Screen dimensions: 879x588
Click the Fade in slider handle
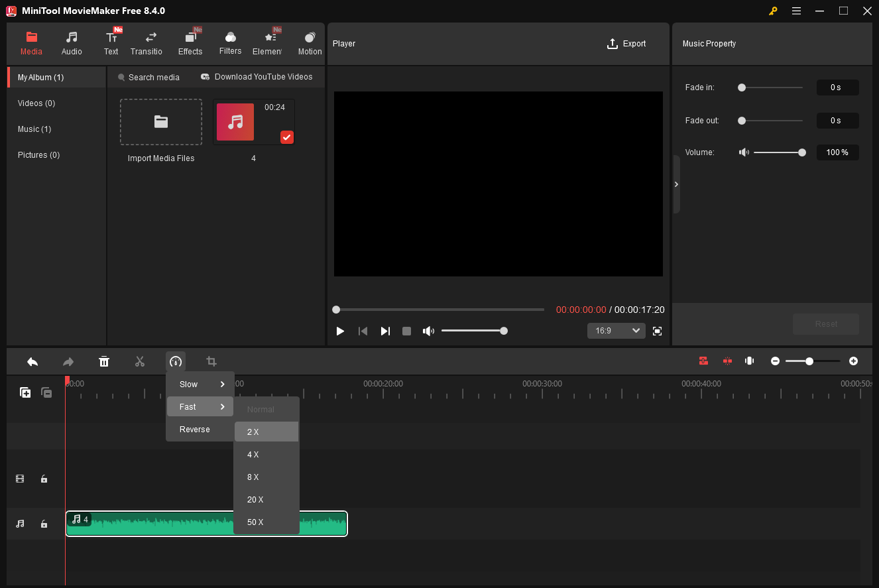click(742, 87)
